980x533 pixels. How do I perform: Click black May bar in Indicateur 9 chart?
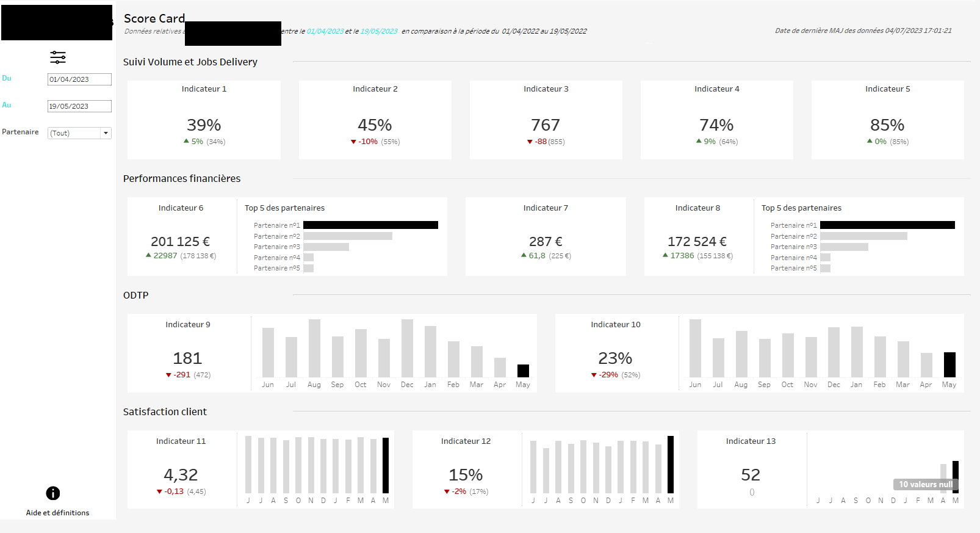point(523,371)
